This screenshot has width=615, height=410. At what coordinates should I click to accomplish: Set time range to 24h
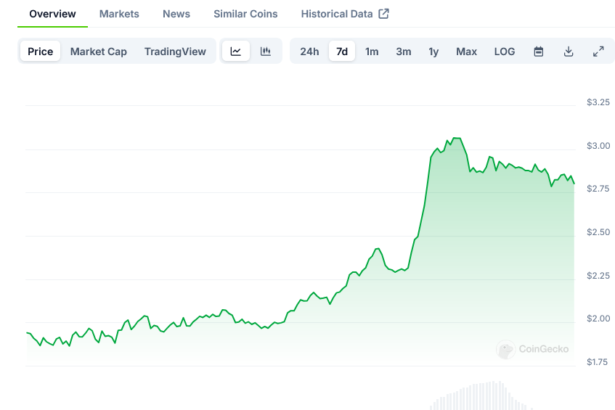click(310, 51)
